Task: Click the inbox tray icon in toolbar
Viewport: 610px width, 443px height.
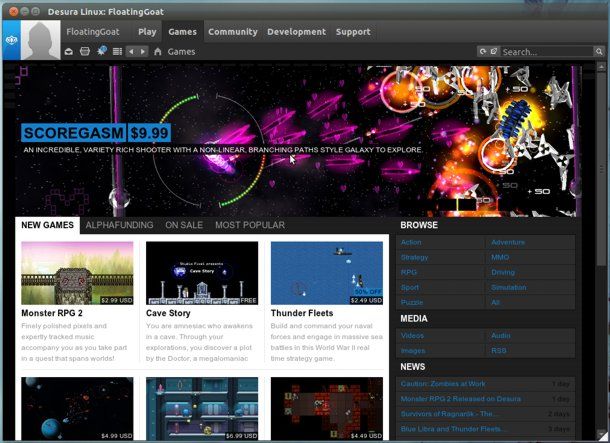Action: [x=69, y=51]
